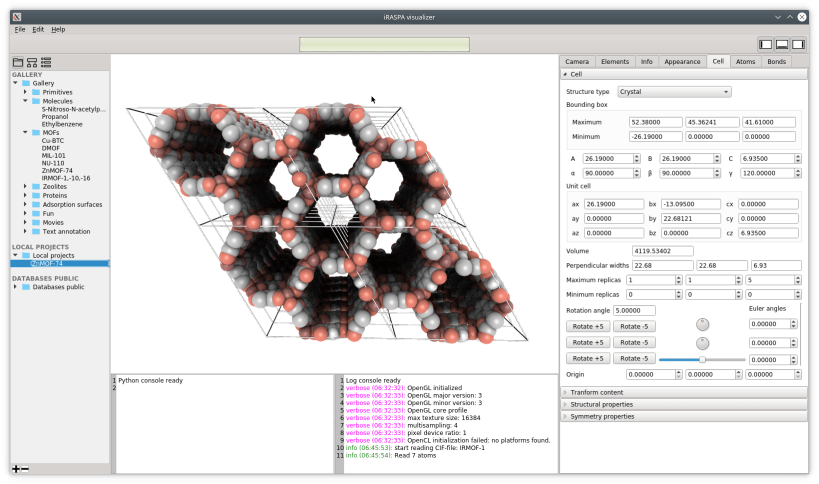The image size is (819, 484).
Task: Click the Rotation angle input field
Action: tap(634, 310)
